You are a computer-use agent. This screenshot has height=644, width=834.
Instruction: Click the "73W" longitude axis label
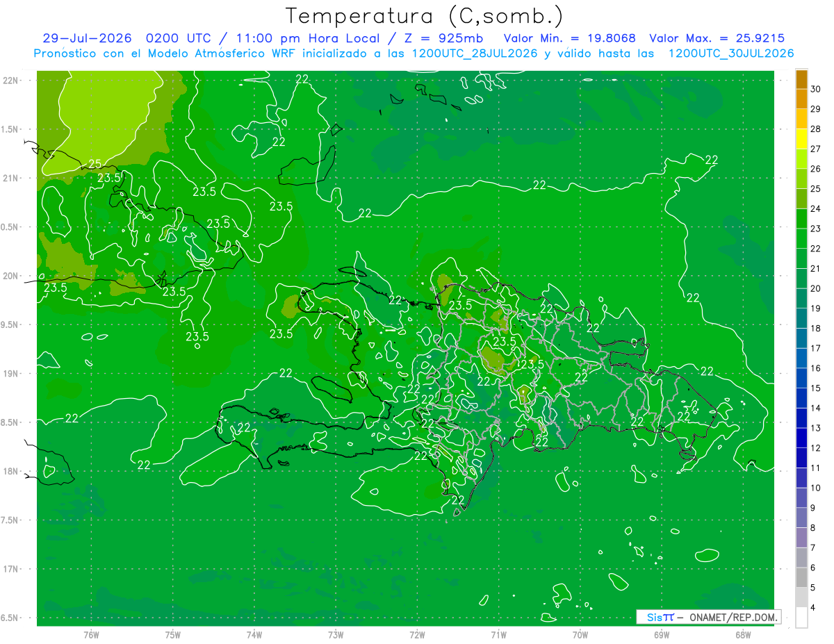(336, 635)
